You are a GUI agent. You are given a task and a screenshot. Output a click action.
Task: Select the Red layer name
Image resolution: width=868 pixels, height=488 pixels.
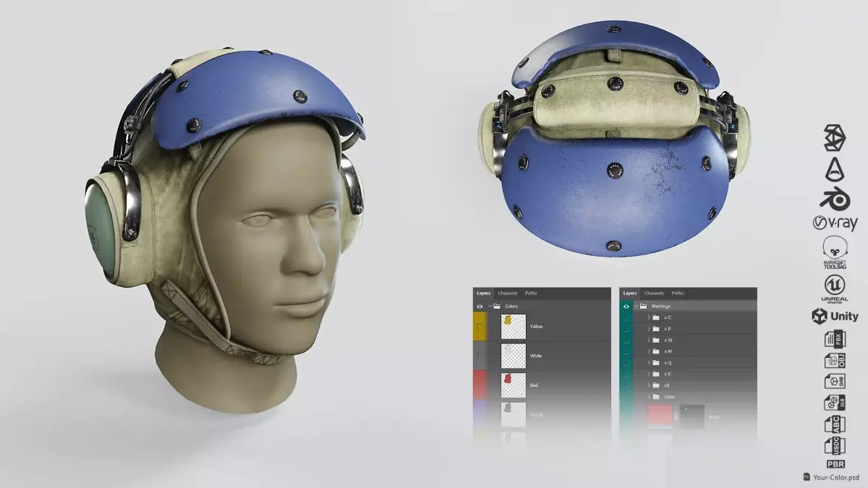tap(534, 385)
